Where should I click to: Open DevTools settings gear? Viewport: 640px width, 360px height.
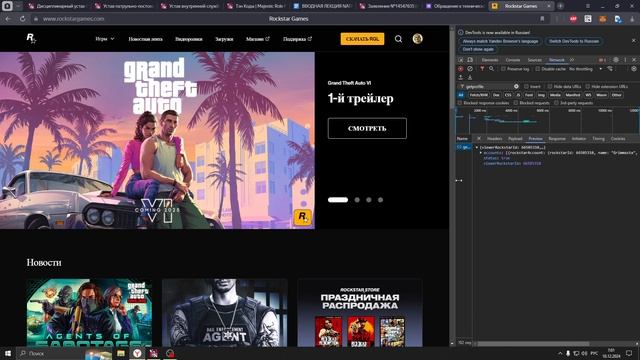(616, 60)
